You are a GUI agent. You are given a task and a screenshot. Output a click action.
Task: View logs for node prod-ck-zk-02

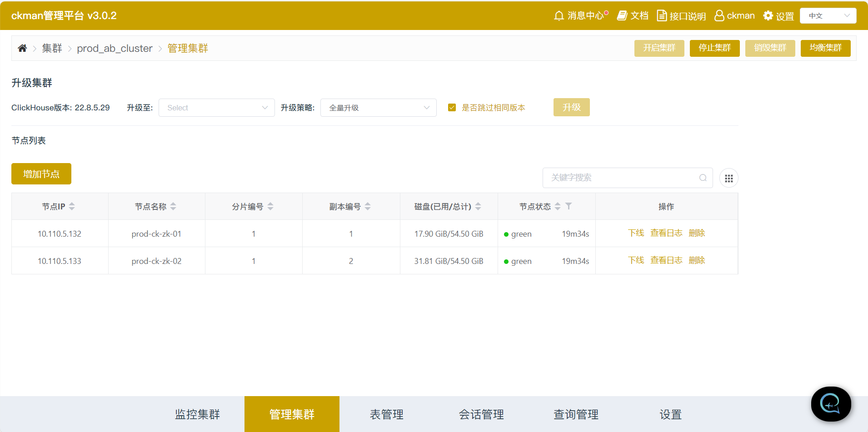(666, 260)
